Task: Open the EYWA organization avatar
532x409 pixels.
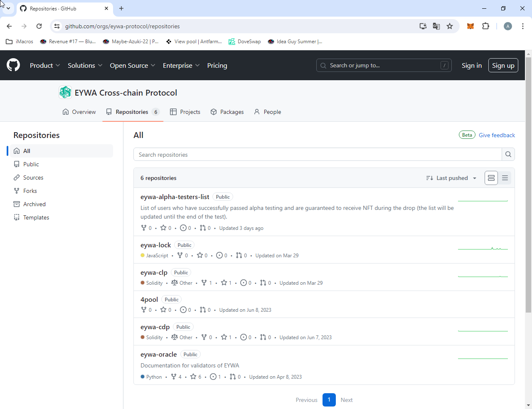Action: 65,92
